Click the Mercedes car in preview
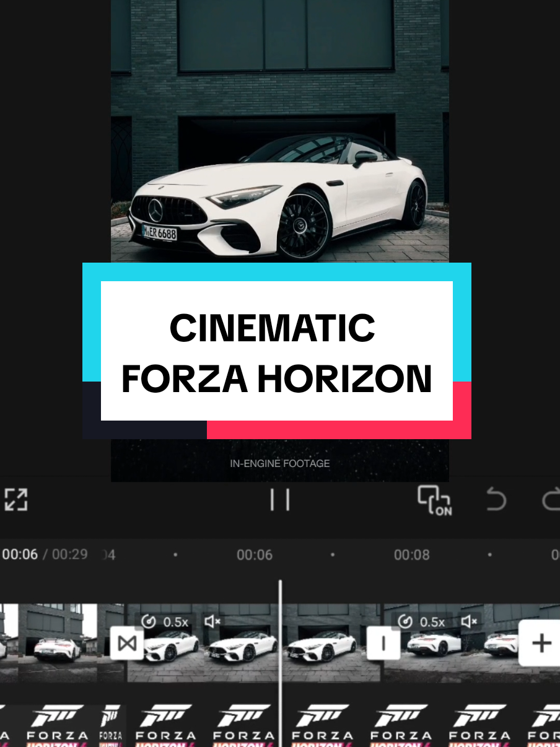 pos(278,198)
